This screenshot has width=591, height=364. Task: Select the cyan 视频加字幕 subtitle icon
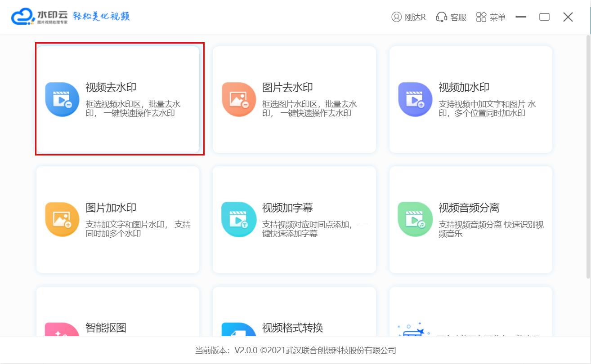[x=238, y=219]
